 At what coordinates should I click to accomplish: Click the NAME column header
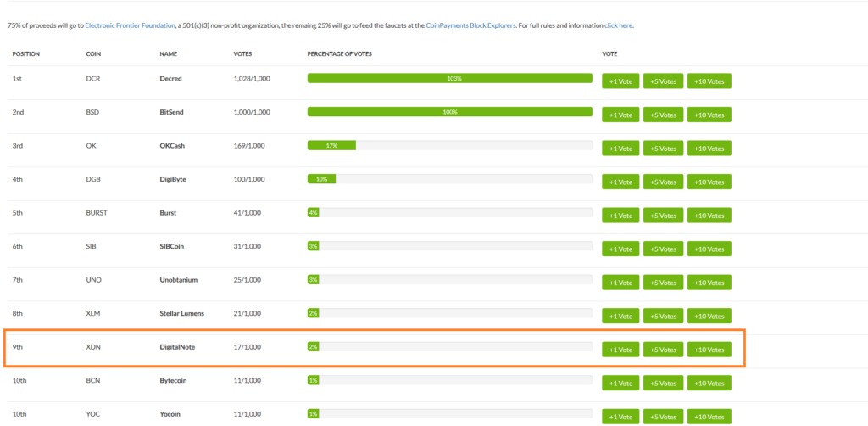pyautogui.click(x=168, y=54)
